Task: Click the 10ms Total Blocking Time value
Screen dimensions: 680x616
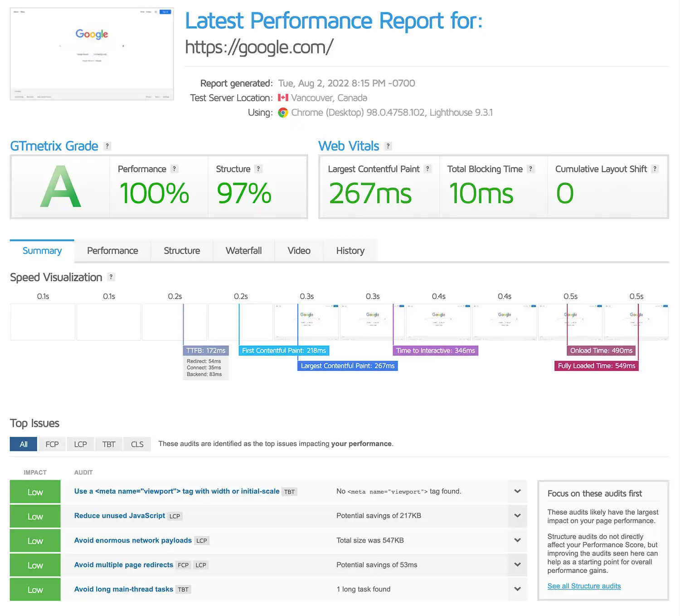Action: click(x=481, y=194)
